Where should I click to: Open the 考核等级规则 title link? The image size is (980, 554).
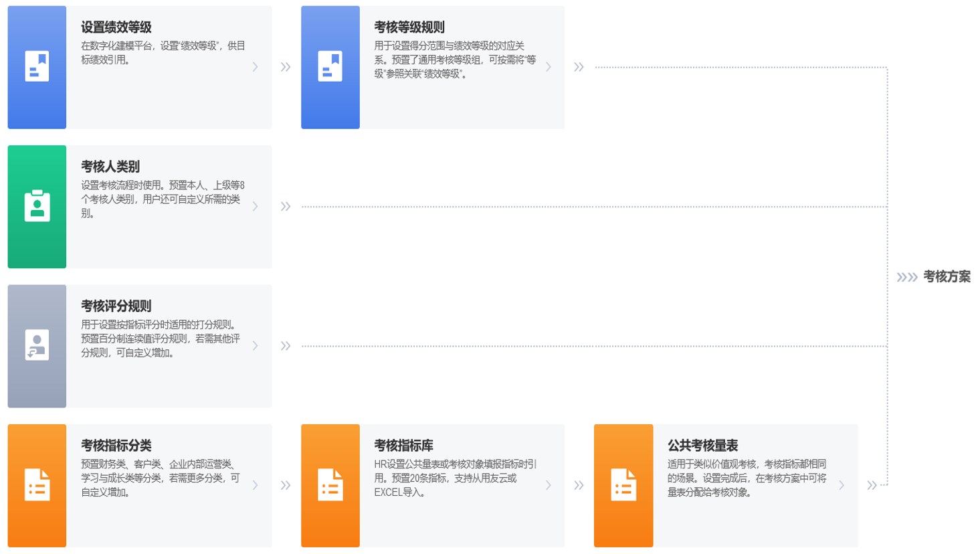[409, 27]
